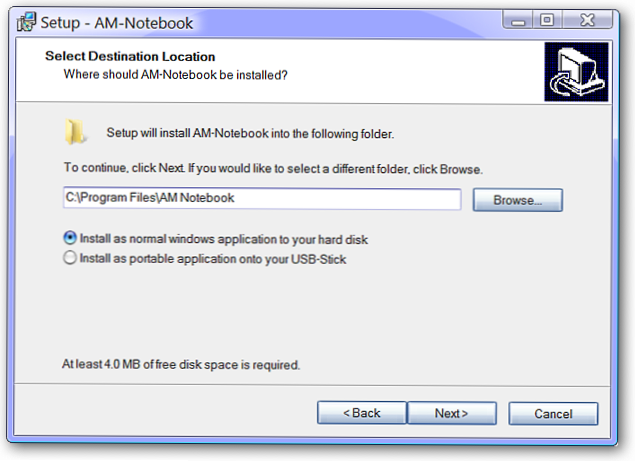Screen dimensions: 635x461
Task: Go back with the Back button
Action: 361,413
